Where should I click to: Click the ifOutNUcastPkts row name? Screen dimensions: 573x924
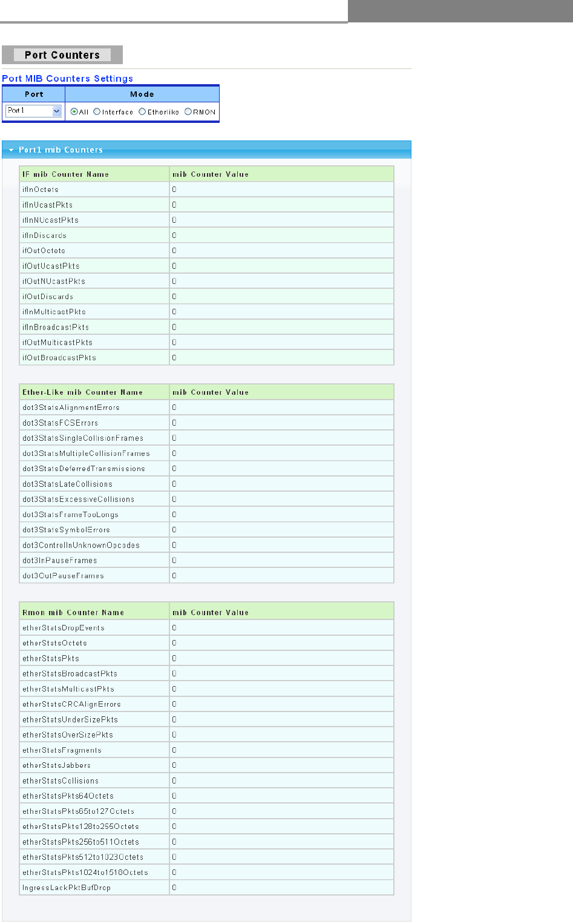click(54, 281)
